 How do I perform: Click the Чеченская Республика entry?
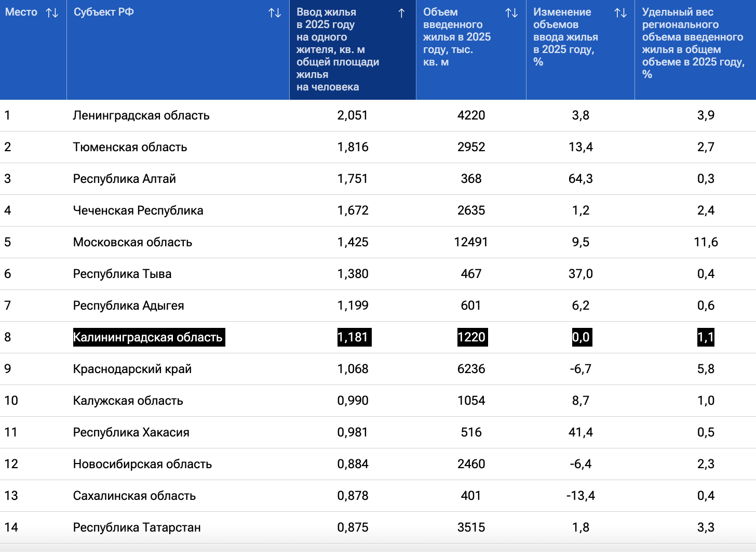tap(138, 210)
